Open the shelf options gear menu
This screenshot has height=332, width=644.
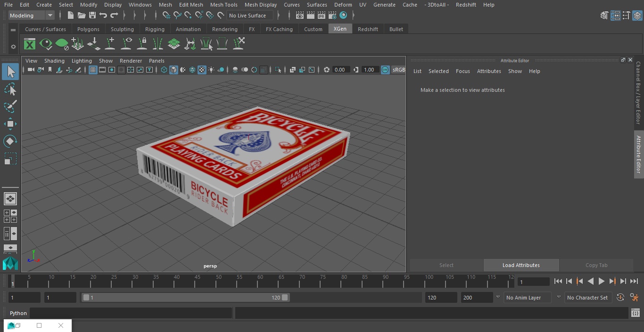click(13, 47)
